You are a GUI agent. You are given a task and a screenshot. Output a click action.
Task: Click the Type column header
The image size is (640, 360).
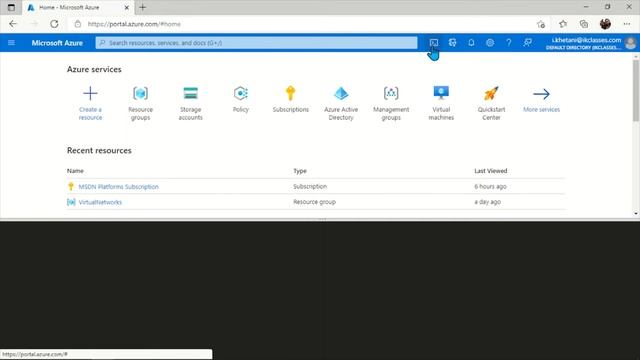point(300,171)
